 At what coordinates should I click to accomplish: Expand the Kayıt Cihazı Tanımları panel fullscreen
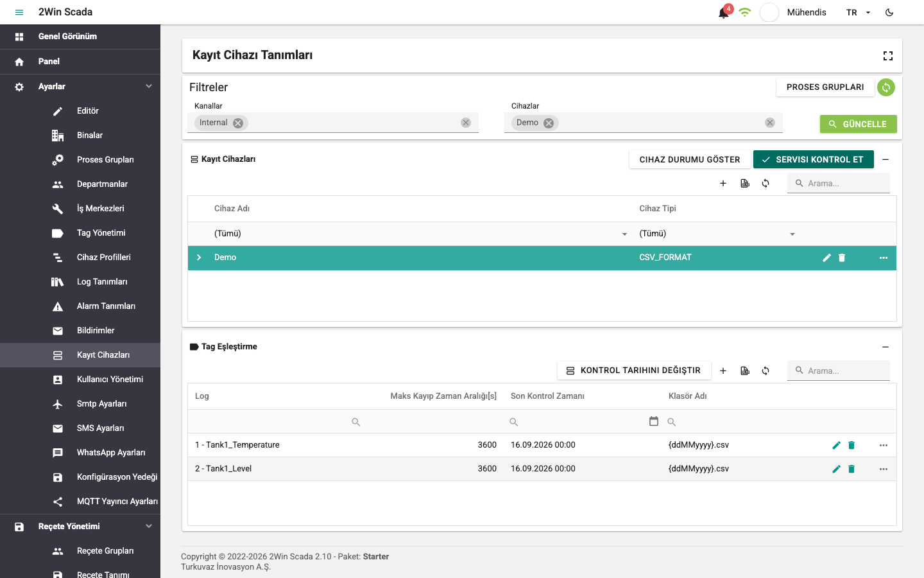click(x=888, y=56)
